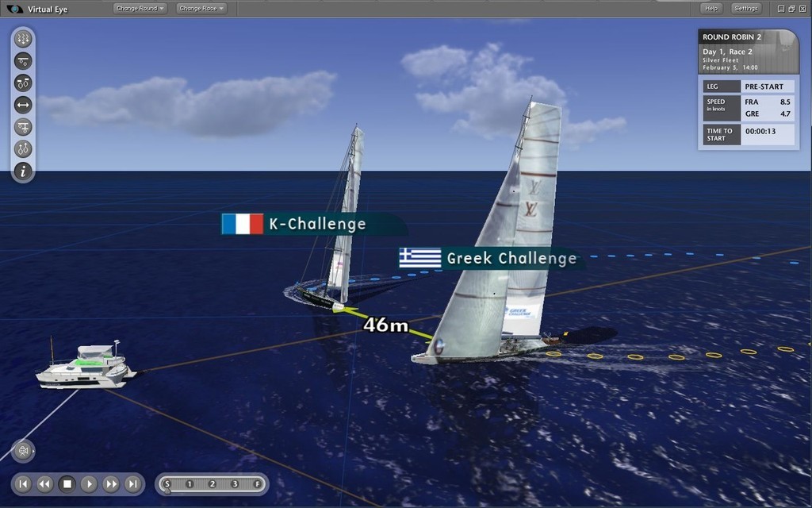Image resolution: width=812 pixels, height=508 pixels.
Task: Fast-forward the race replay
Action: 111,483
